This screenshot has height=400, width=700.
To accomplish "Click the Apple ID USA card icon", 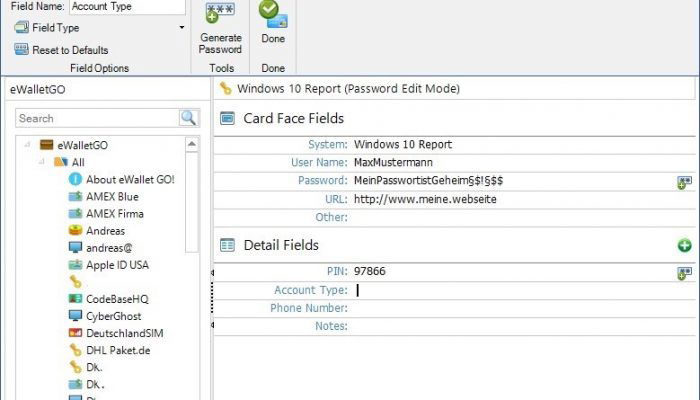I will (x=75, y=264).
